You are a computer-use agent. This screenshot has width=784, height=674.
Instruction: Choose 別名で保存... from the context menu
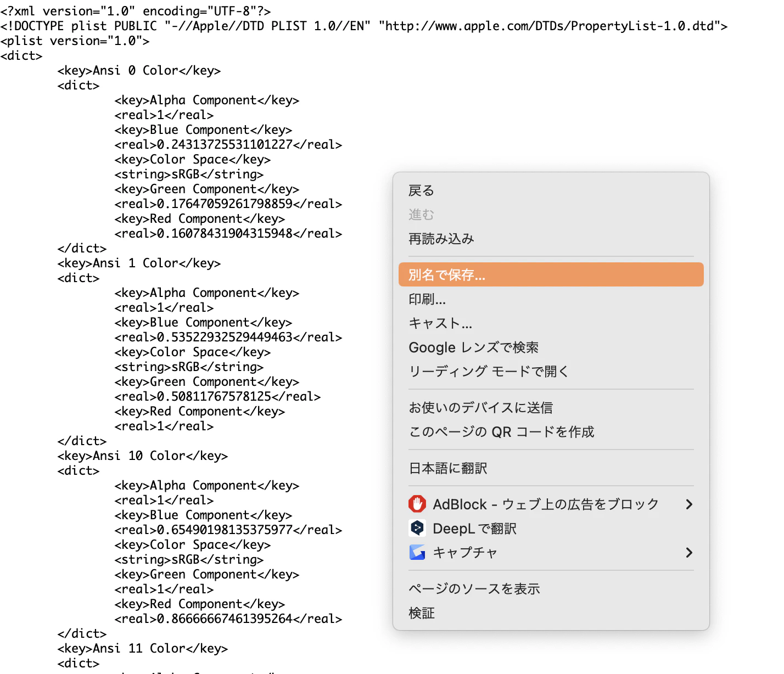coord(551,274)
